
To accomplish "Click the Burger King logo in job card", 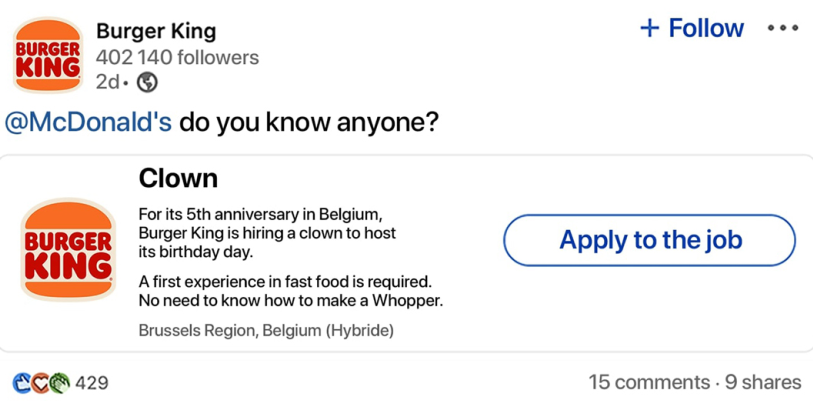I will (68, 249).
